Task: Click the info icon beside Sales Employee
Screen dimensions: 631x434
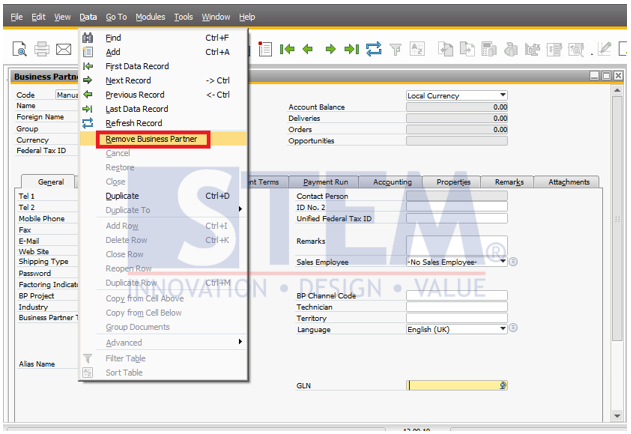Action: 513,262
